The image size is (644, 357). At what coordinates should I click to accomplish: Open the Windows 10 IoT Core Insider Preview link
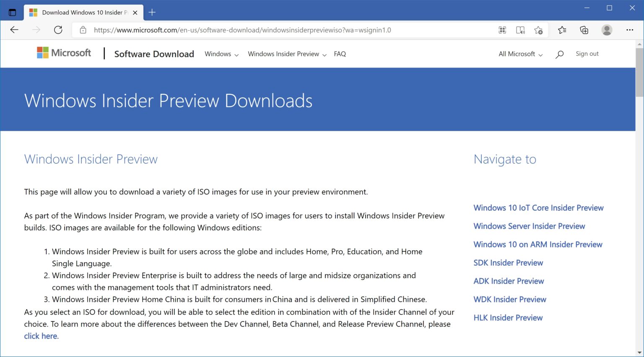538,208
